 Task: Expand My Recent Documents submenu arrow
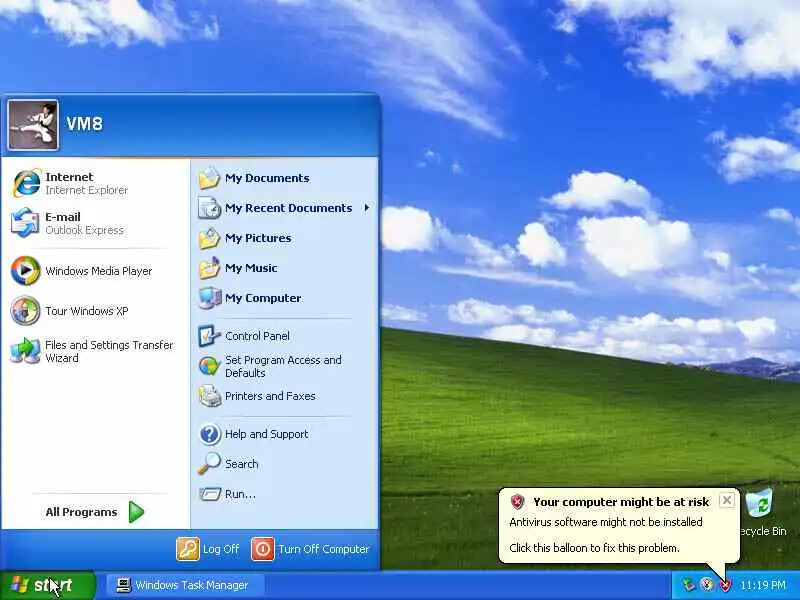point(367,208)
